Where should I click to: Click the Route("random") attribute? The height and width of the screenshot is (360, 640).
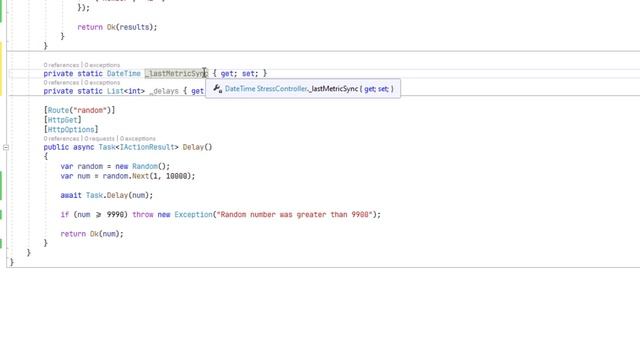(80, 110)
